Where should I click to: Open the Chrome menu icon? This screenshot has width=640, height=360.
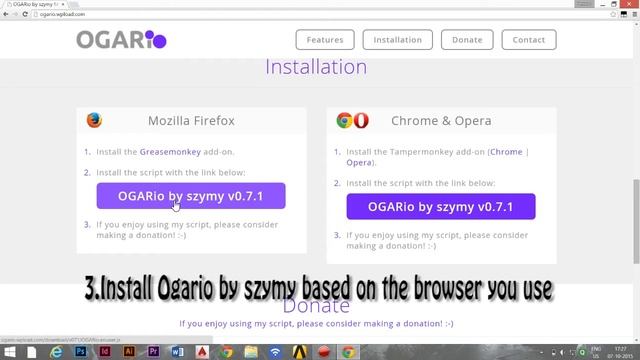pos(635,14)
